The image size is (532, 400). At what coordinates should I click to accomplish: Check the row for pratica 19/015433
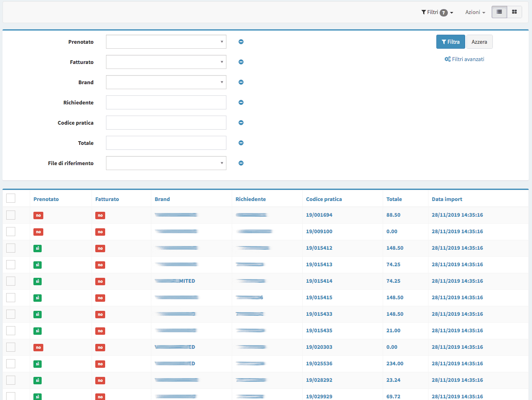pos(11,314)
